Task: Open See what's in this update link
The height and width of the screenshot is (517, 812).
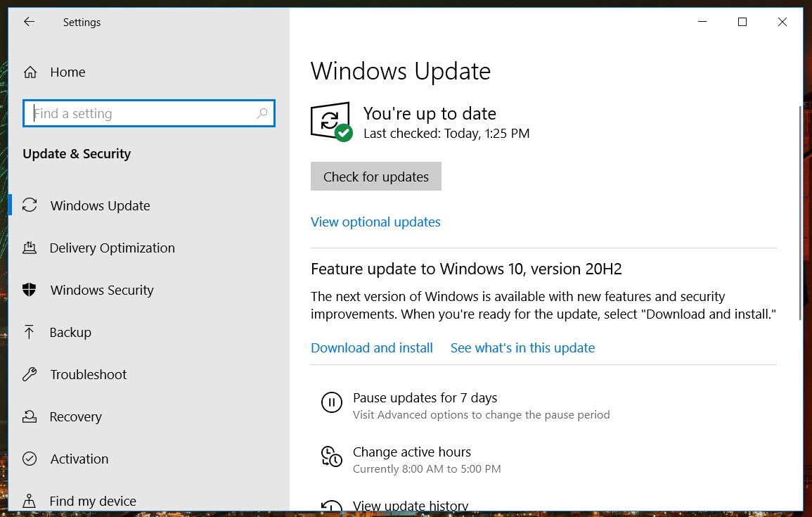Action: 522,347
